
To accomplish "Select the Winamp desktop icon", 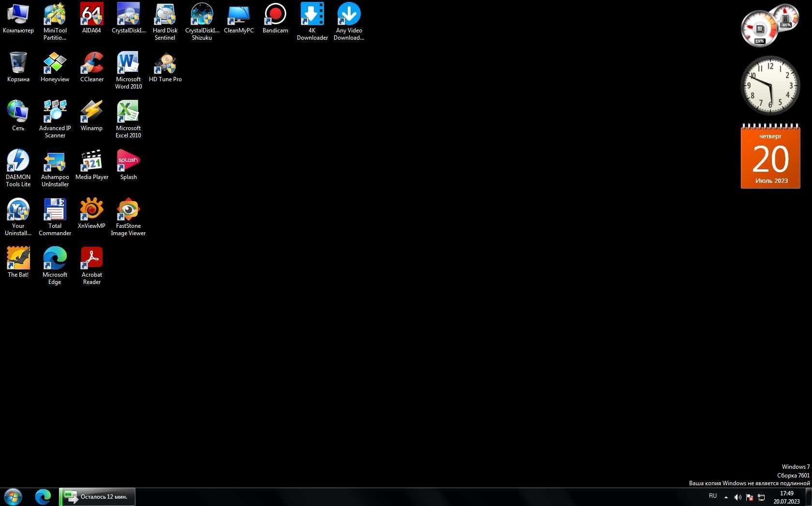I will tap(91, 116).
